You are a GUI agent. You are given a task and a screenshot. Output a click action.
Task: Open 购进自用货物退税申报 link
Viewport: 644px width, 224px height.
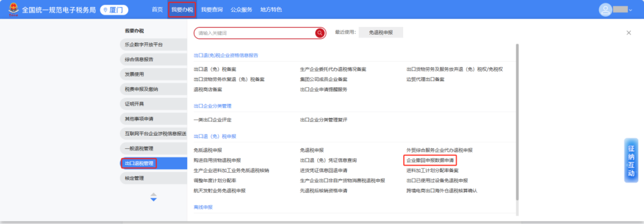[217, 160]
